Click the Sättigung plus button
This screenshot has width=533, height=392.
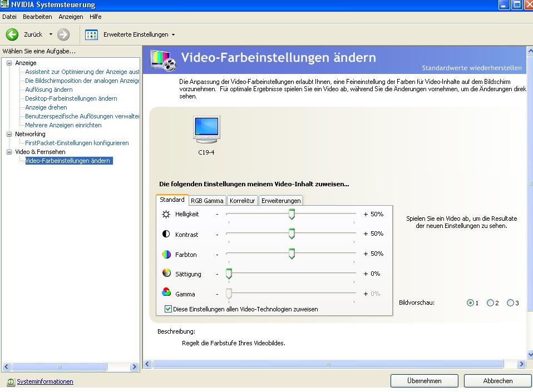366,274
